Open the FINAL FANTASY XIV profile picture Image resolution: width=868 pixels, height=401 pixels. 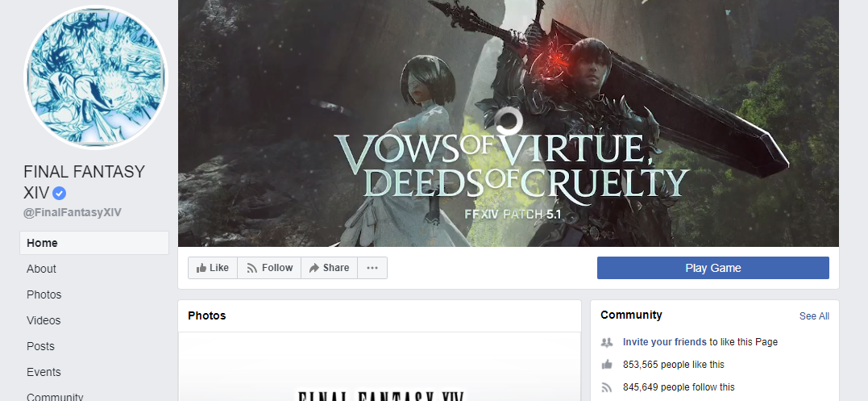96,77
